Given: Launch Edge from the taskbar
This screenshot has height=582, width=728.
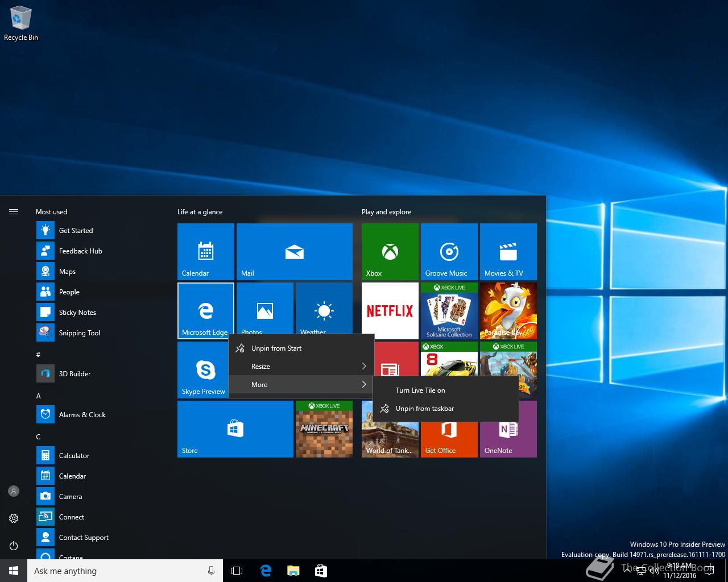Looking at the screenshot, I should click(x=265, y=571).
